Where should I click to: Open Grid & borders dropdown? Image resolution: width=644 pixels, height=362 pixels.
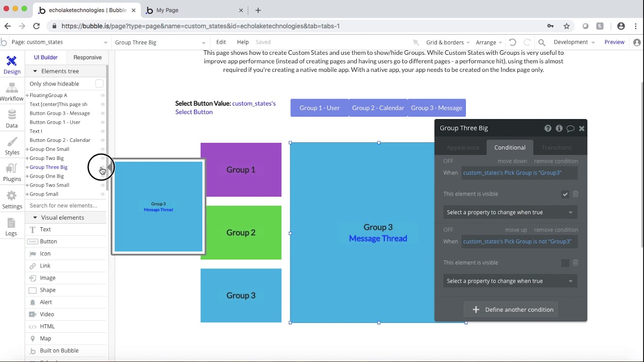tap(448, 42)
